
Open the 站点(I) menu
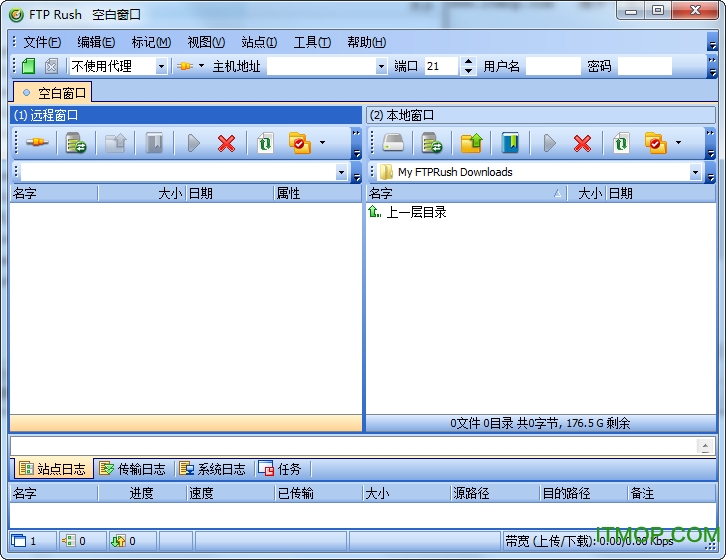(x=259, y=42)
